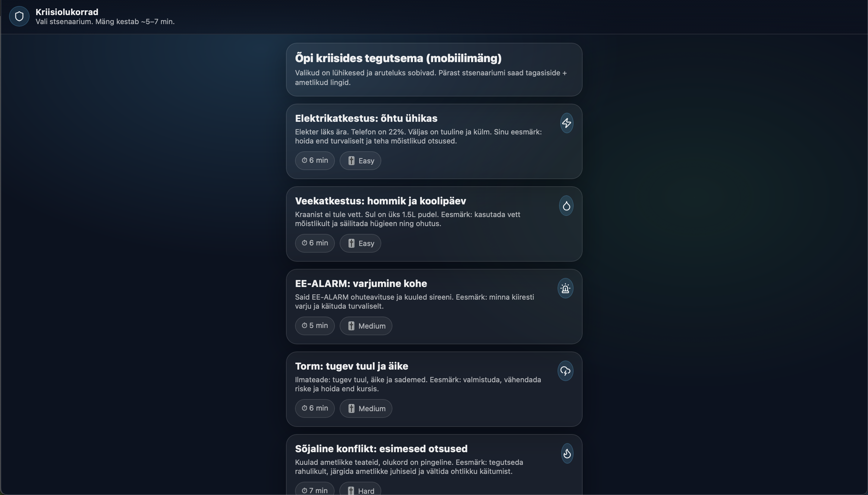The width and height of the screenshot is (868, 495).
Task: Click the Easy badge on Elektrikatkestus card
Action: tap(360, 160)
